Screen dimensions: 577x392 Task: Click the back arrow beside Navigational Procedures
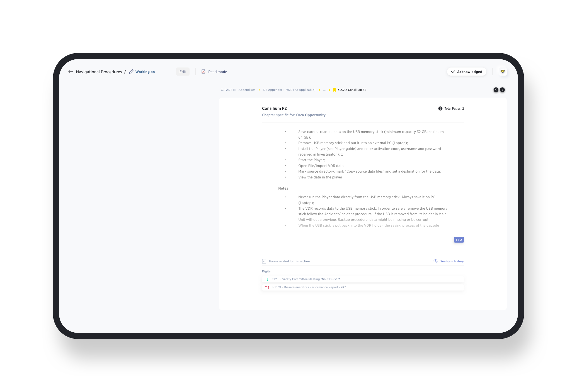point(71,72)
